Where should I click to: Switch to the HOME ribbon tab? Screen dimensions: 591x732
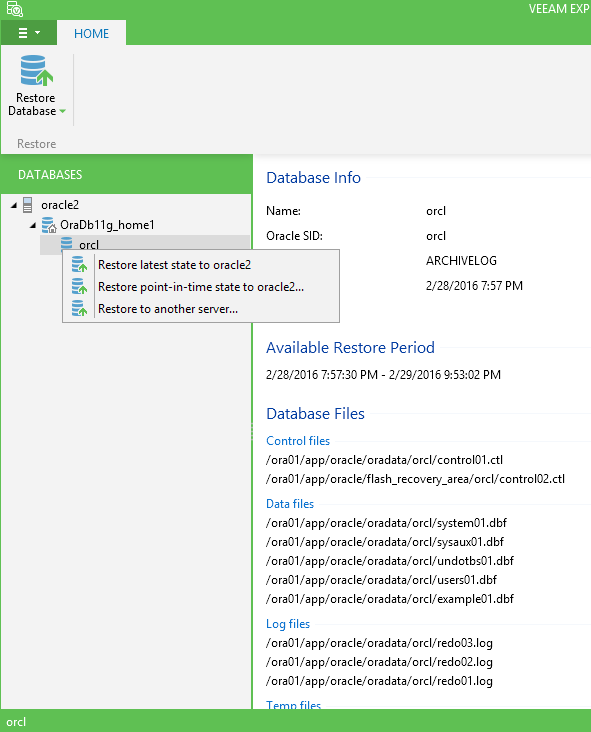(x=91, y=34)
